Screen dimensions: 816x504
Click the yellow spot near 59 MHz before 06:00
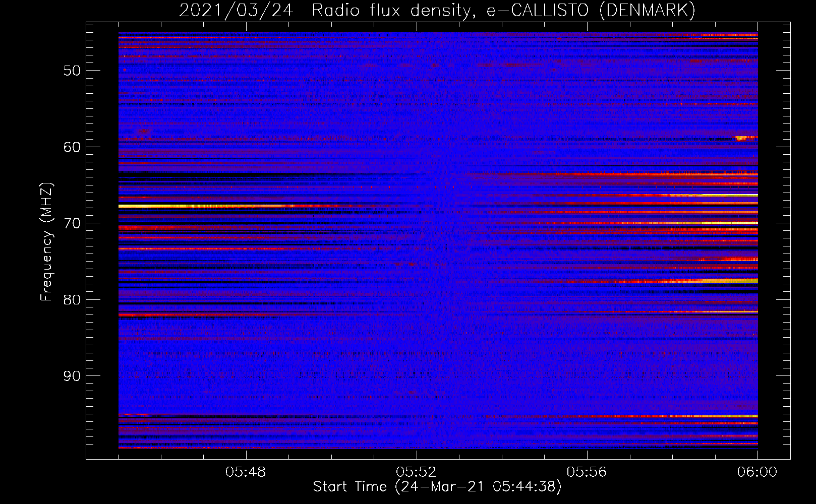click(741, 138)
